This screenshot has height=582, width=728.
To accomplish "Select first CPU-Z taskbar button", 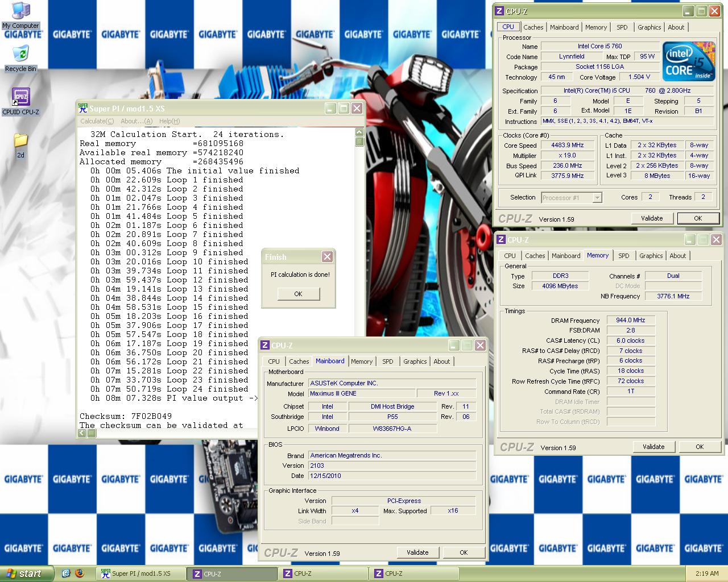I will point(233,573).
